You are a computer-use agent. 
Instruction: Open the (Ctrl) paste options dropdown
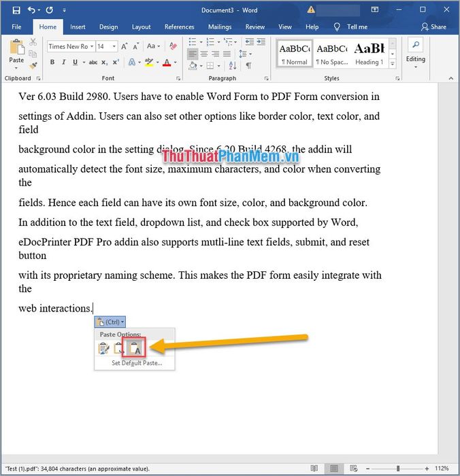pyautogui.click(x=110, y=322)
